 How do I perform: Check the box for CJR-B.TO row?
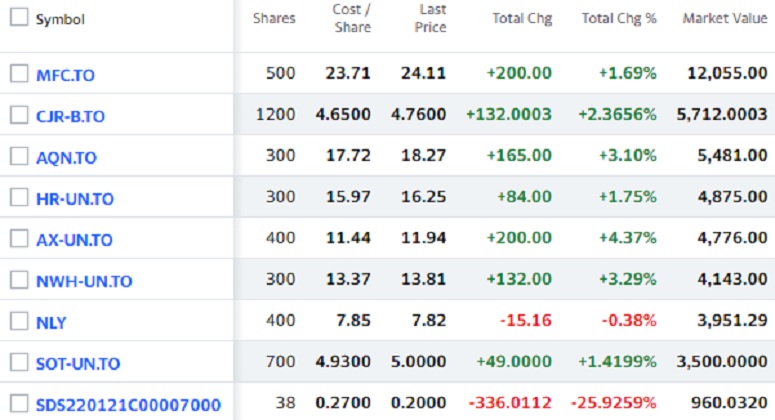[x=19, y=115]
